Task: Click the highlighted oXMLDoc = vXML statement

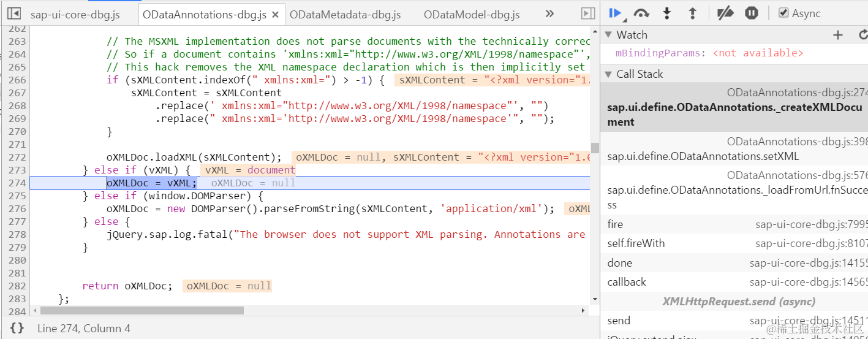Action: 152,183
